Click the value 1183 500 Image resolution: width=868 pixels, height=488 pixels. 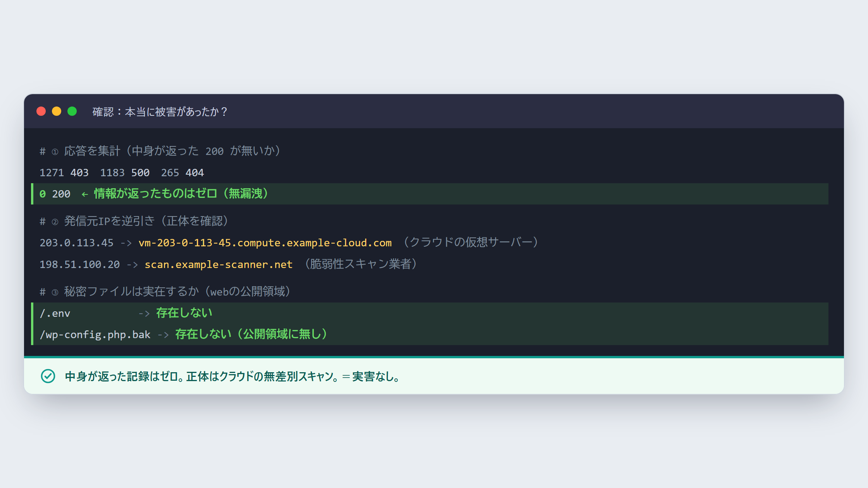click(x=125, y=173)
